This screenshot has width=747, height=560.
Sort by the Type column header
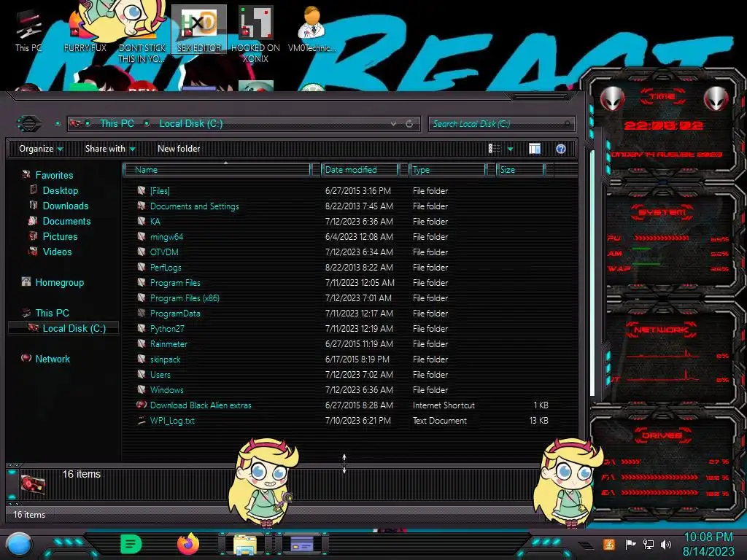(447, 169)
